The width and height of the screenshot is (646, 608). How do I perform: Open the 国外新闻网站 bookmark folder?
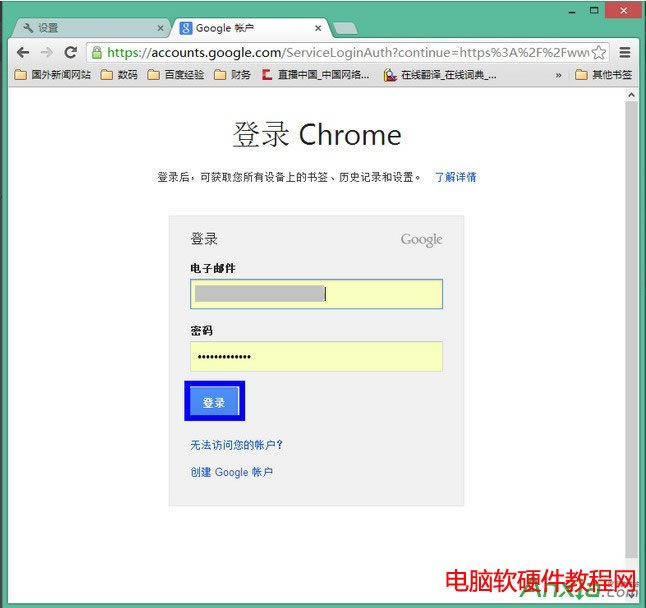point(53,75)
